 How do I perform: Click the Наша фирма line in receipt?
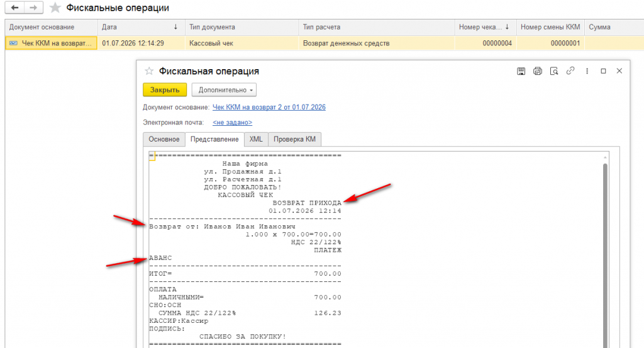click(245, 164)
